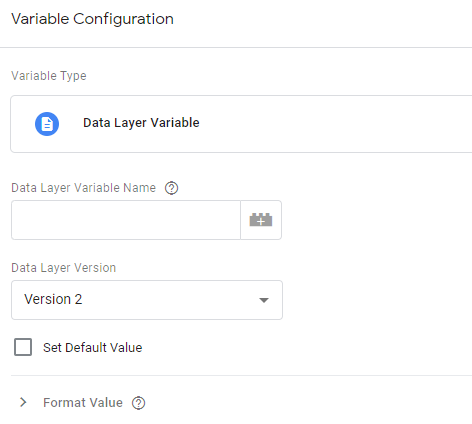Click the Data Layer Version label

63,268
